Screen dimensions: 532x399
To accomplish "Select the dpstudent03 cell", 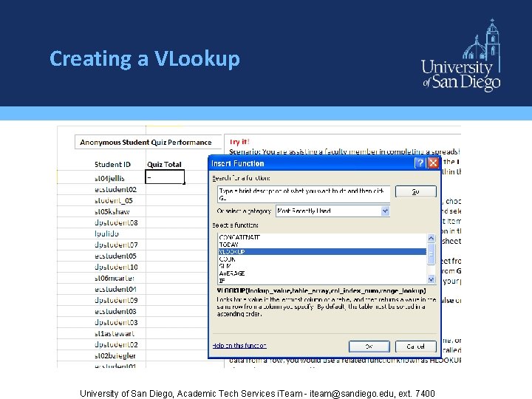I will pos(116,322).
